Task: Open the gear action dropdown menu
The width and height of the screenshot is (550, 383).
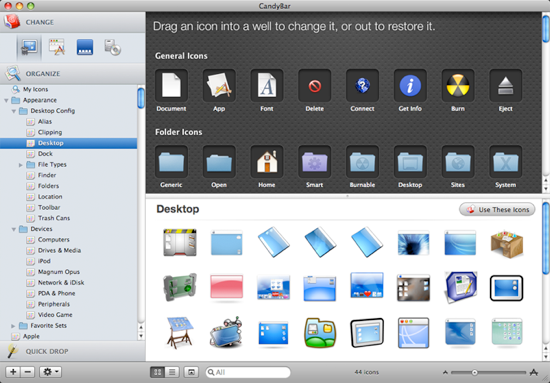Action: [51, 372]
